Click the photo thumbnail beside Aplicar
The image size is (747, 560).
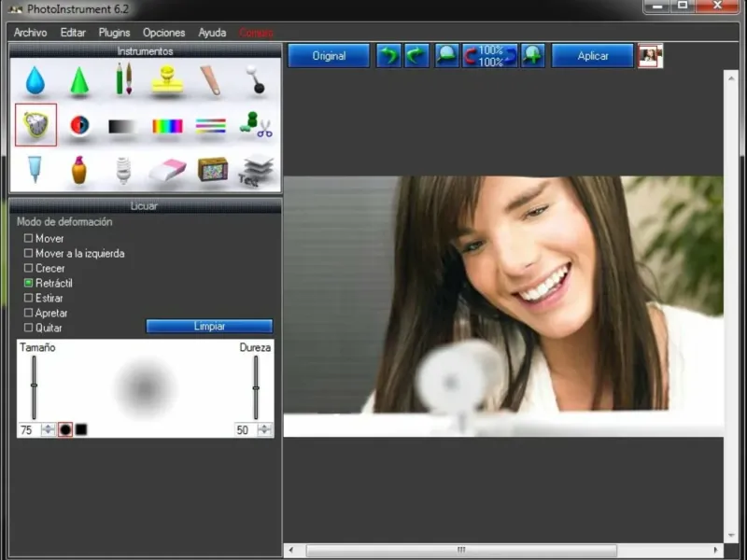[650, 56]
